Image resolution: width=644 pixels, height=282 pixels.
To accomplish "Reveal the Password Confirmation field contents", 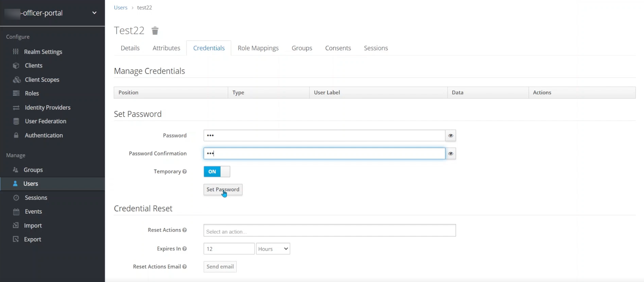I will (450, 154).
